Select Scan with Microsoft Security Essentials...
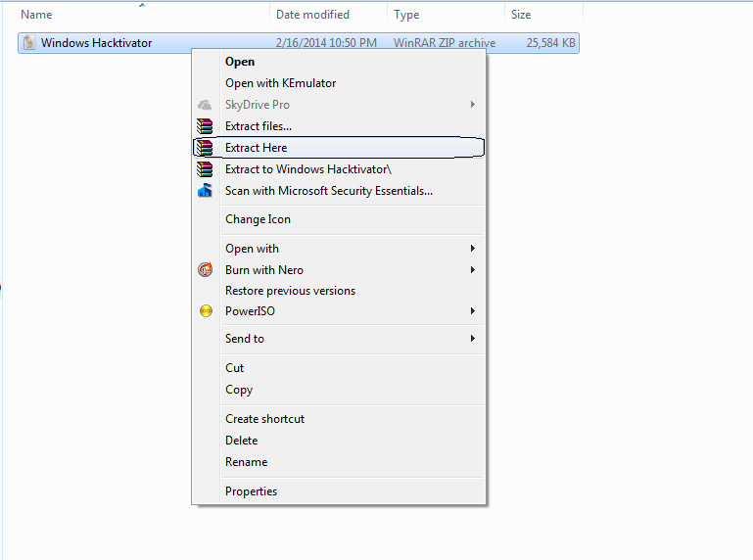The height and width of the screenshot is (560, 753). (339, 191)
